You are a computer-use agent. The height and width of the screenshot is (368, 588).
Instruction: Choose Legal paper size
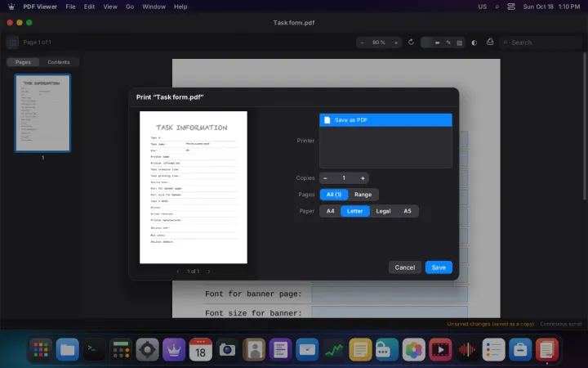tap(383, 211)
